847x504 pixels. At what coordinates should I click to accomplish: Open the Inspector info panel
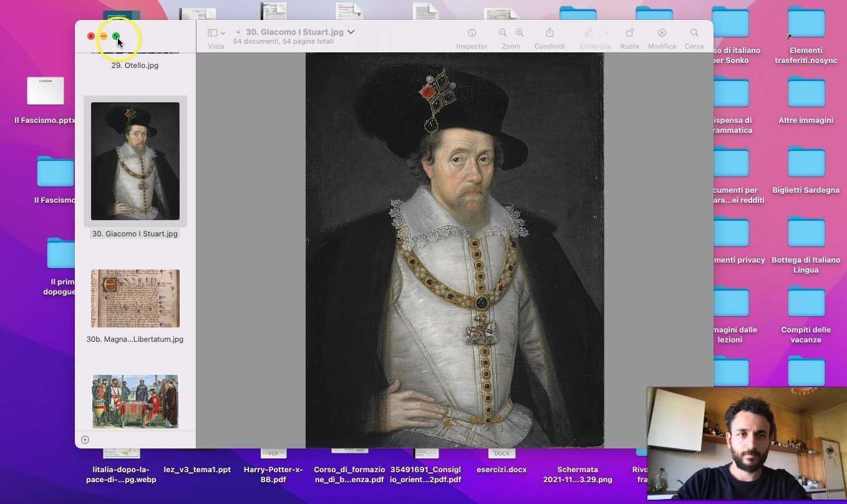[472, 32]
